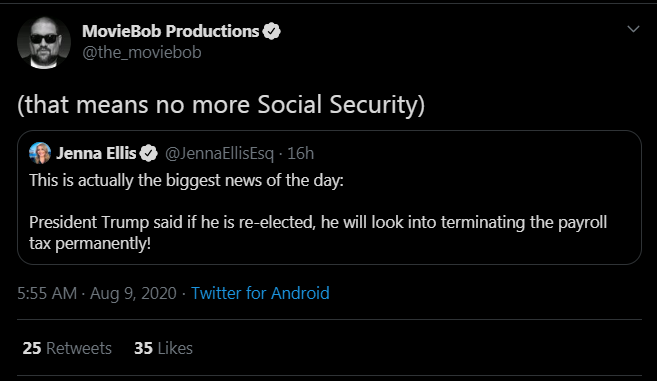The width and height of the screenshot is (657, 381).
Task: Click 'tax permanently!' line in quoted tweet
Action: click(x=90, y=243)
